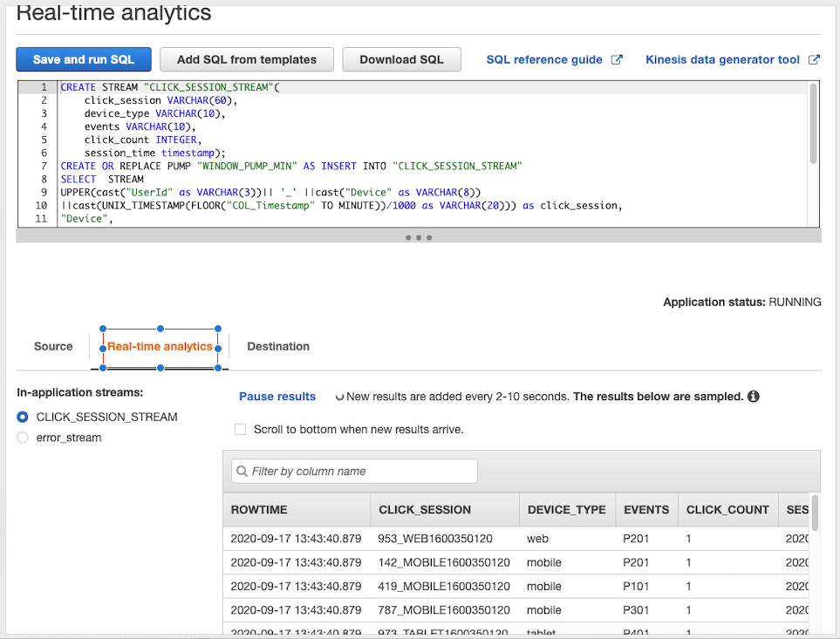
Task: Click the CLICK_COUNT column header
Action: pos(727,509)
